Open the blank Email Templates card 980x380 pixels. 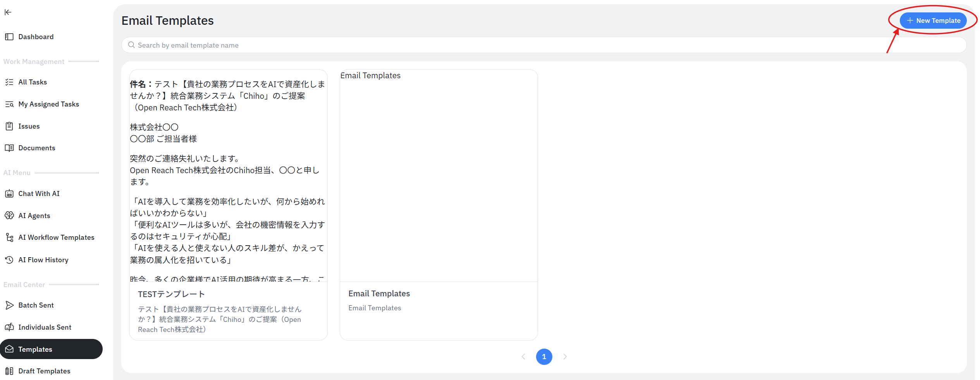coord(438,205)
